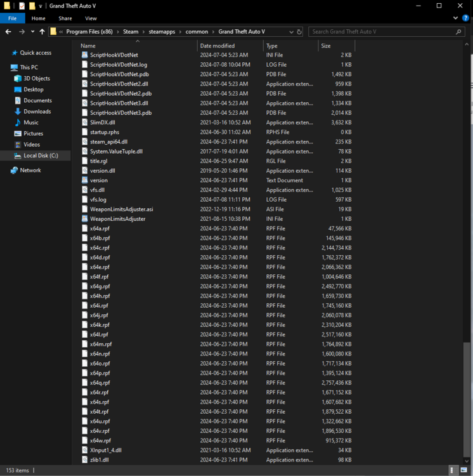The width and height of the screenshot is (473, 476).
Task: Click the search magnifier icon
Action: 458,32
